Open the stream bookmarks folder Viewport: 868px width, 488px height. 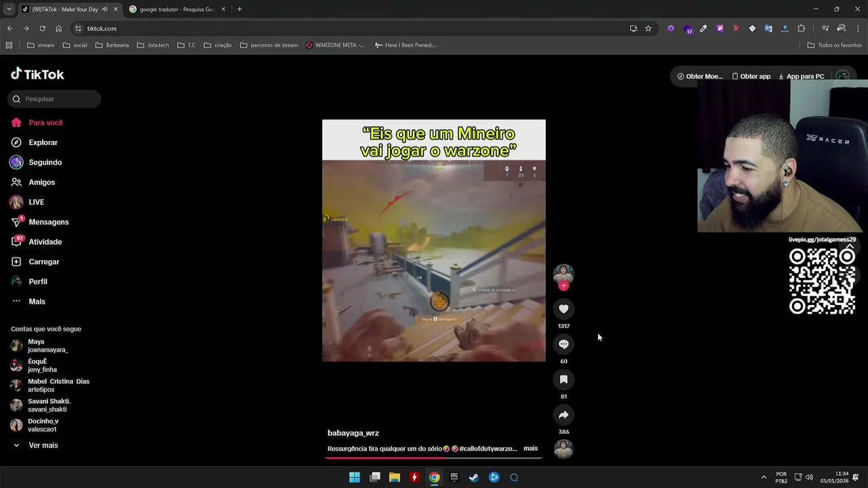[41, 45]
